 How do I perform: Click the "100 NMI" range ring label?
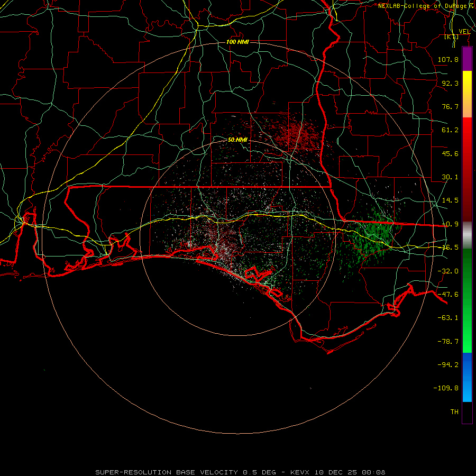(237, 42)
